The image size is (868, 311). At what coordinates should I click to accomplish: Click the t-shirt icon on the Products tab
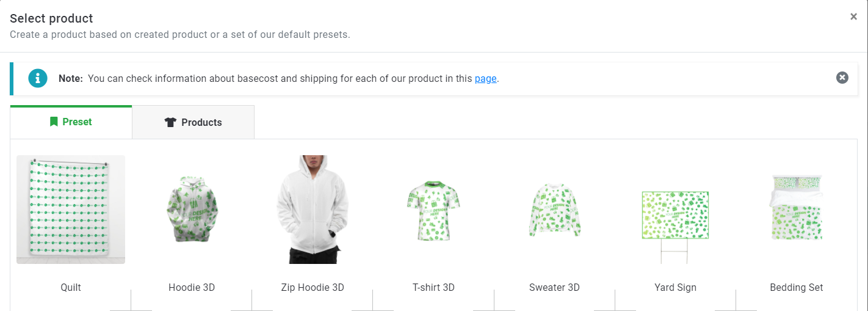pyautogui.click(x=170, y=122)
